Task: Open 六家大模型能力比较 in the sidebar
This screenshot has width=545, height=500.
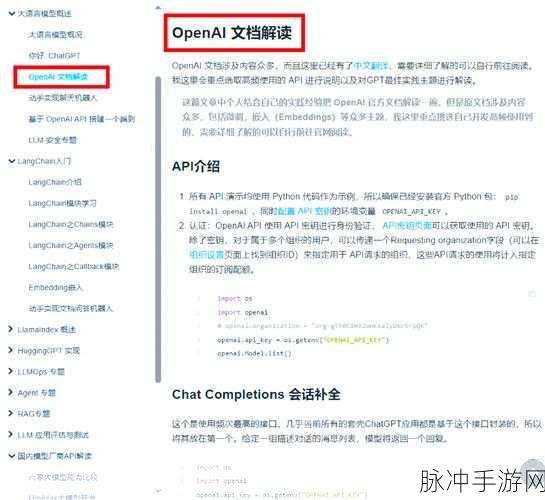Action: (x=63, y=477)
